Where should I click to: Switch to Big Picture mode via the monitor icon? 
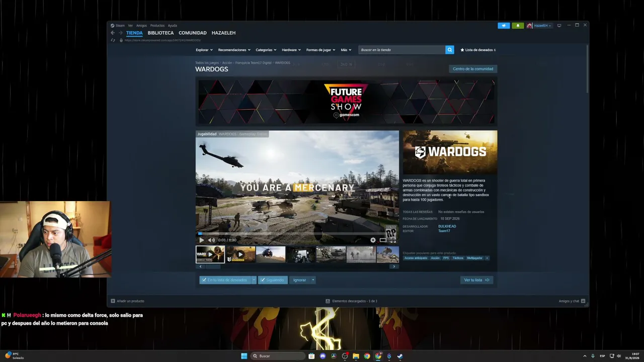559,26
